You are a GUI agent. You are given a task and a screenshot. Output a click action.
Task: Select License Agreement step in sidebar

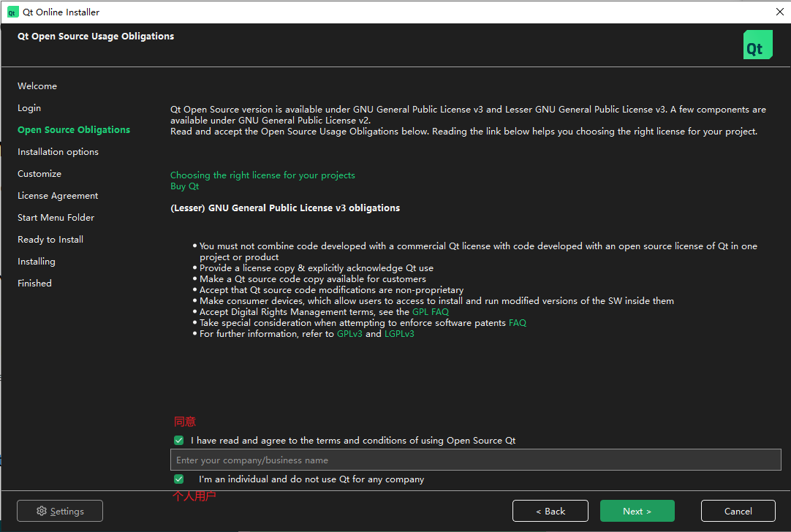[58, 196]
